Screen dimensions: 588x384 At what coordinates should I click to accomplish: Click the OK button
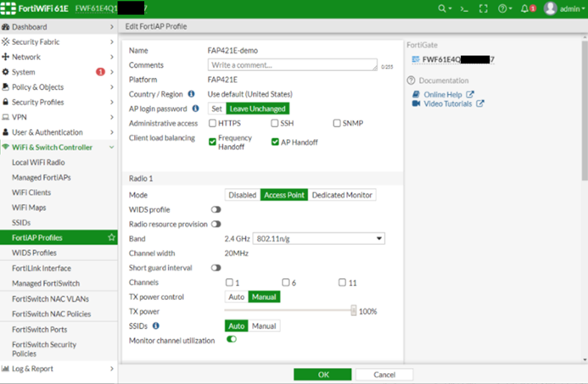tap(323, 375)
